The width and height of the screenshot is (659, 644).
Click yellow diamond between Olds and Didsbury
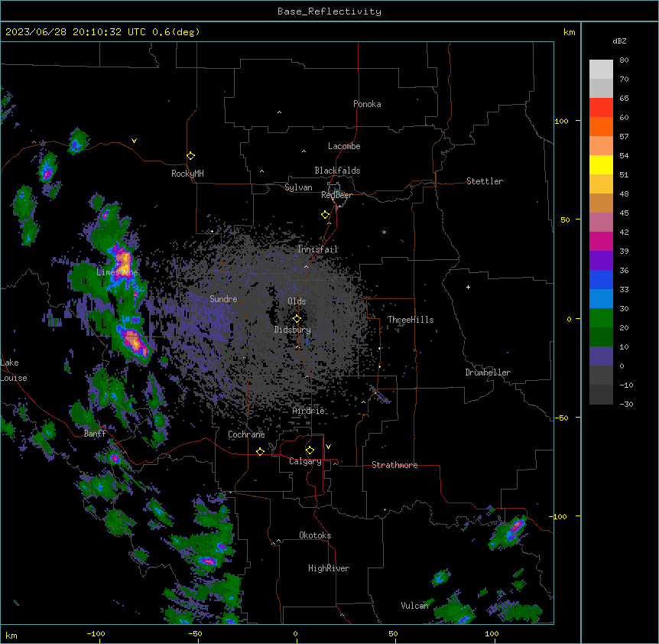coord(297,319)
